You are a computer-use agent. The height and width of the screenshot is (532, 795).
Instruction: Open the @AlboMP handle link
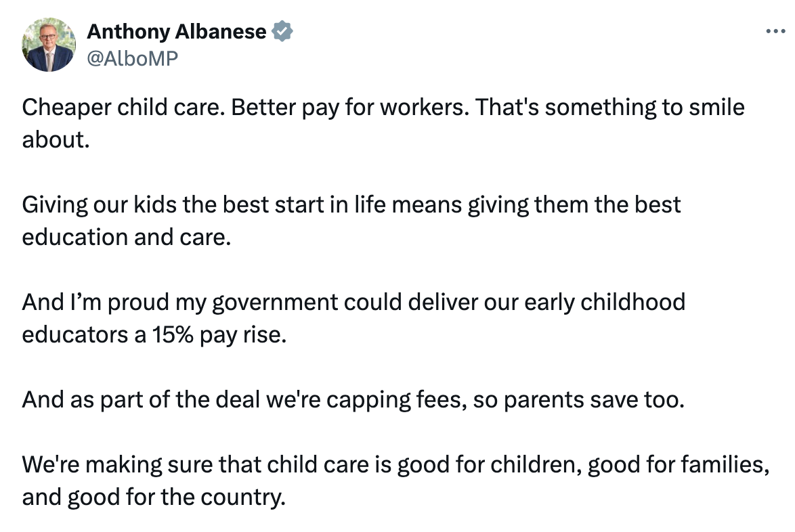point(132,59)
